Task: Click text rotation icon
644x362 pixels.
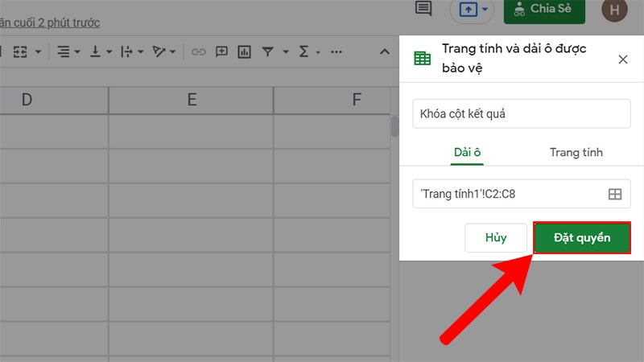Action: 159,51
